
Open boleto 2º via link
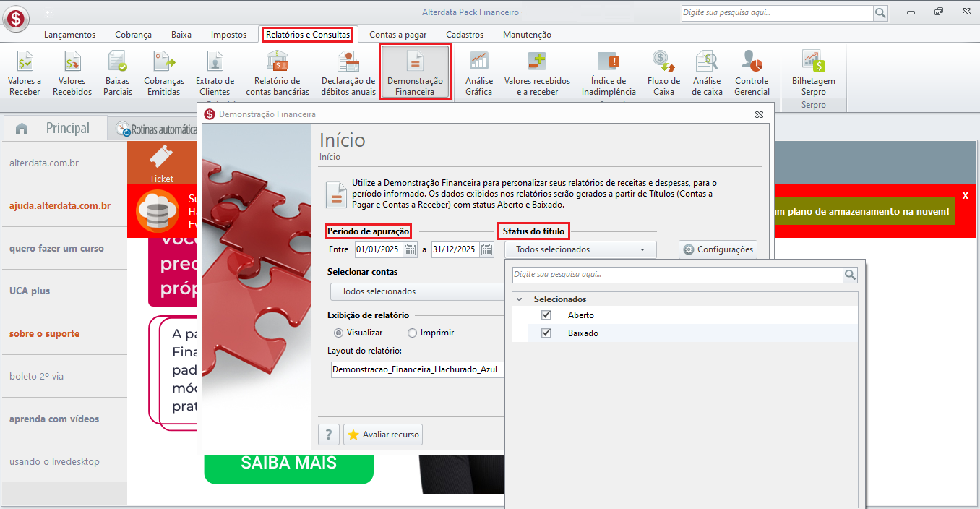(x=64, y=376)
